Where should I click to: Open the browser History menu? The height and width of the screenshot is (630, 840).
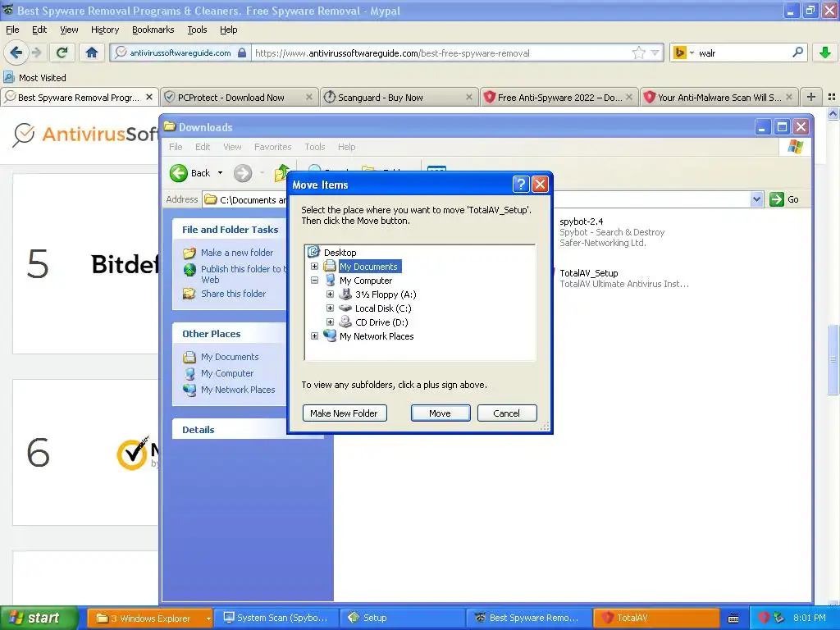(105, 30)
